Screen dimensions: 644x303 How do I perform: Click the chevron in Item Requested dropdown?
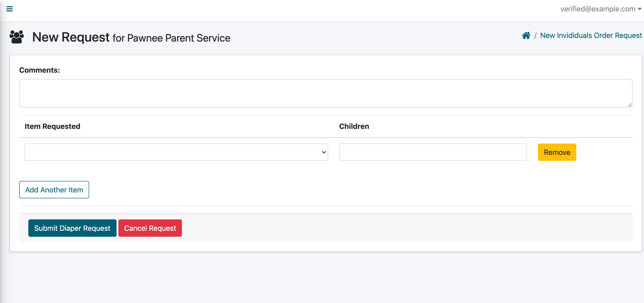tap(324, 152)
